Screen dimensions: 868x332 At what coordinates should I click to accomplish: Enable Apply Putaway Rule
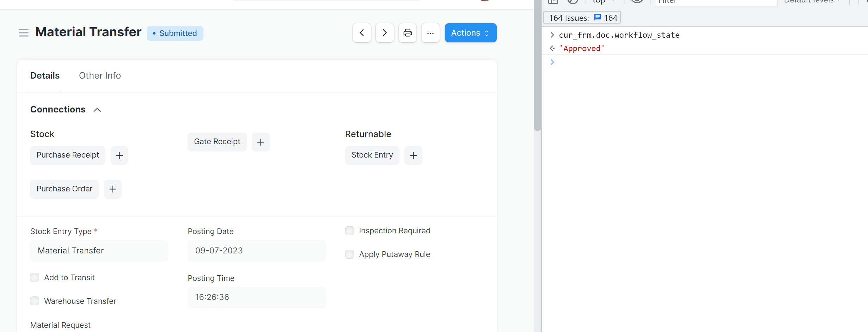click(x=349, y=254)
